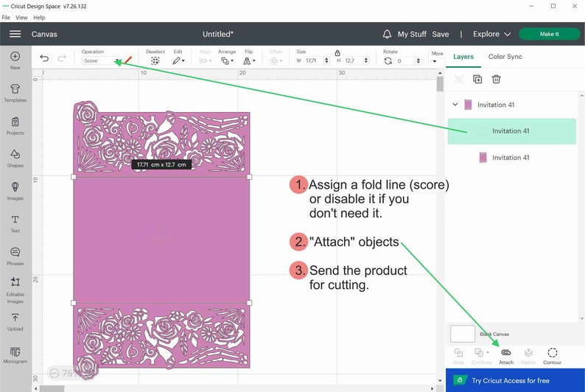Switch to the Layers tab
Image resolution: width=585 pixels, height=392 pixels.
tap(463, 57)
